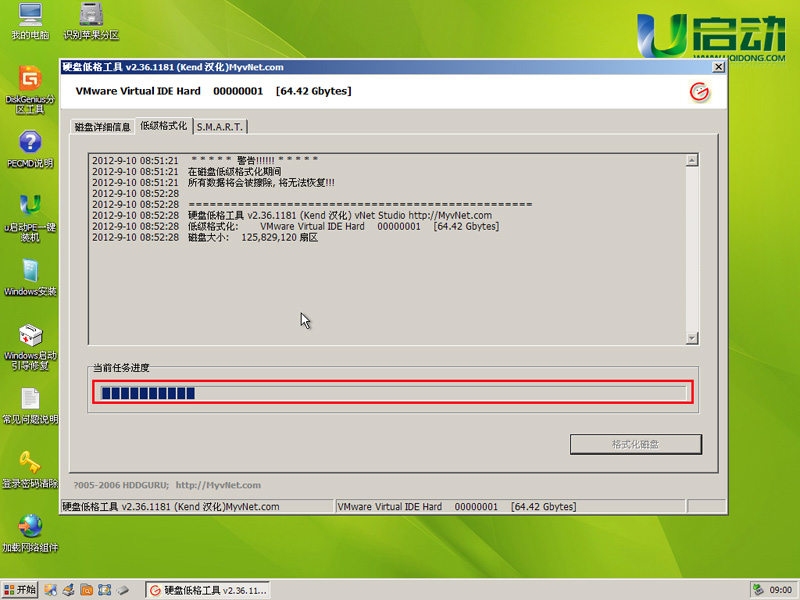
Task: Click the 格式化磁盘 button
Action: pos(635,444)
